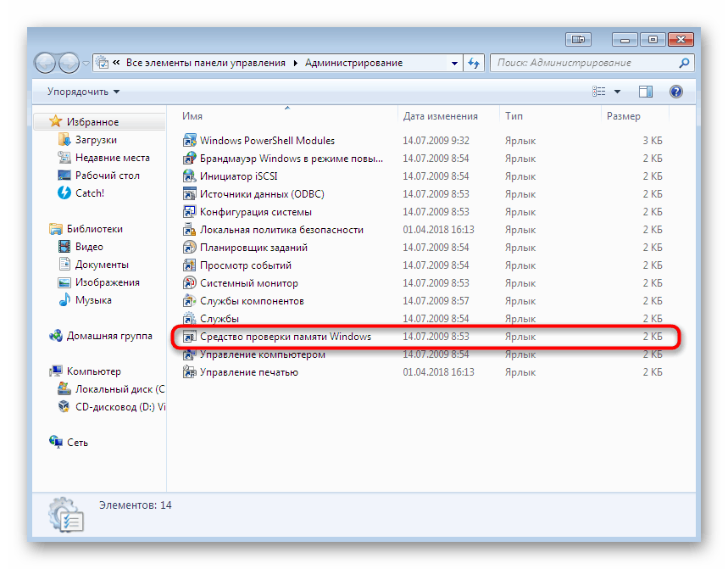The image size is (728, 569).
Task: Click the Брандмауэр Windows shortcut icon
Action: pyautogui.click(x=189, y=159)
